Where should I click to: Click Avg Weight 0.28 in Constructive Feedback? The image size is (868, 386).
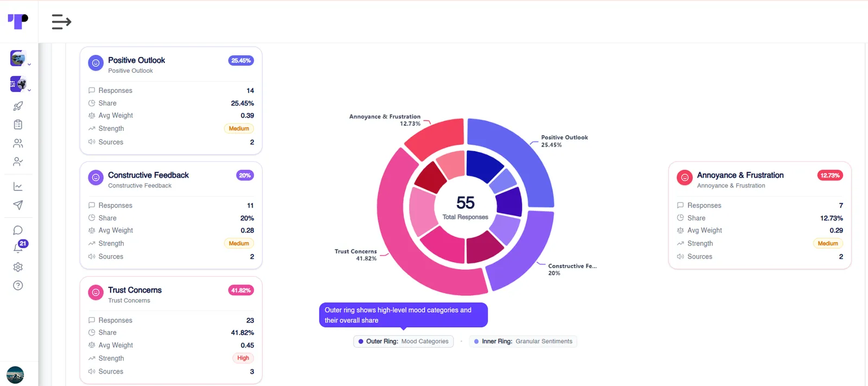tap(247, 231)
